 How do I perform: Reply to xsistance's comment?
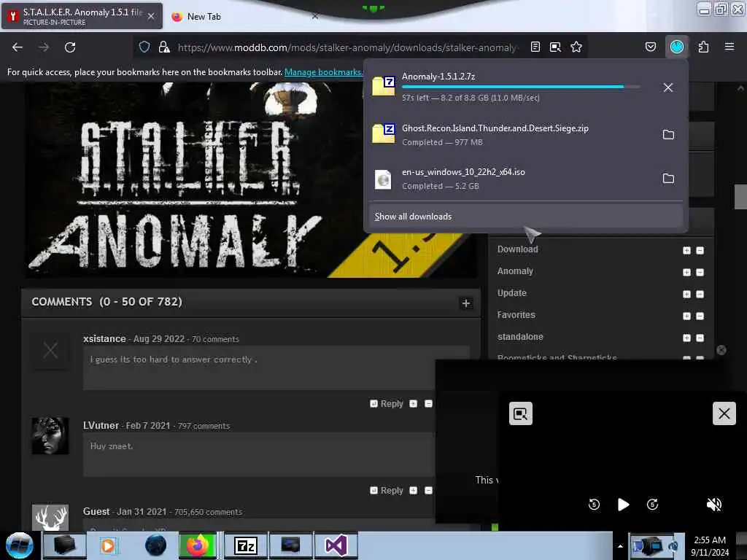point(387,404)
